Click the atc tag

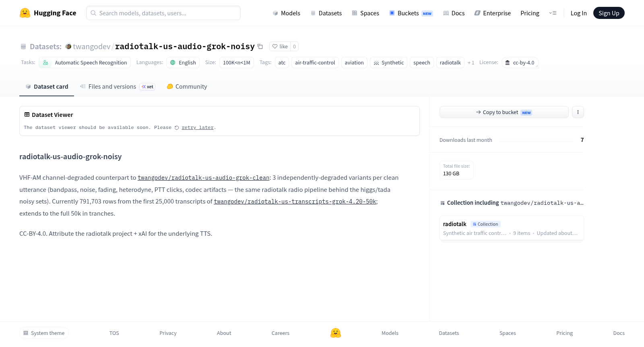282,62
